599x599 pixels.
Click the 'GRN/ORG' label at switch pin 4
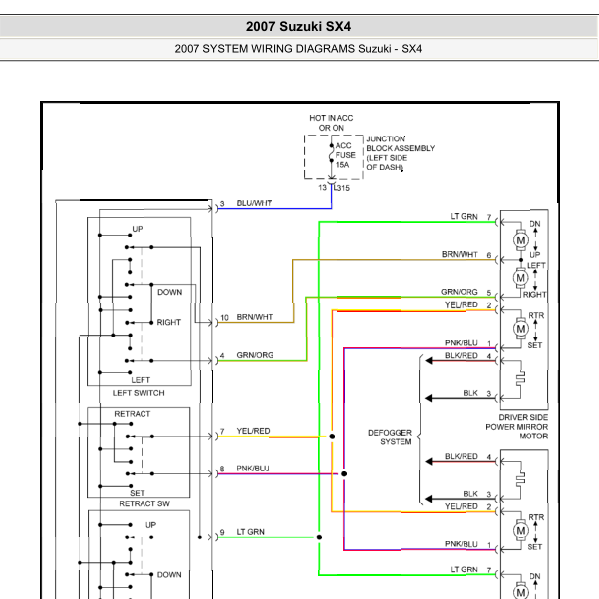[x=255, y=355]
